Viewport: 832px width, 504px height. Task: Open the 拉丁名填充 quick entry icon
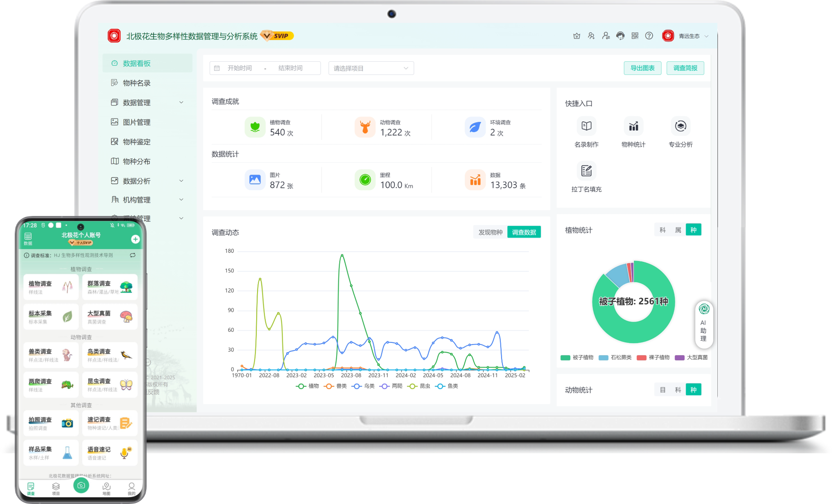point(586,171)
